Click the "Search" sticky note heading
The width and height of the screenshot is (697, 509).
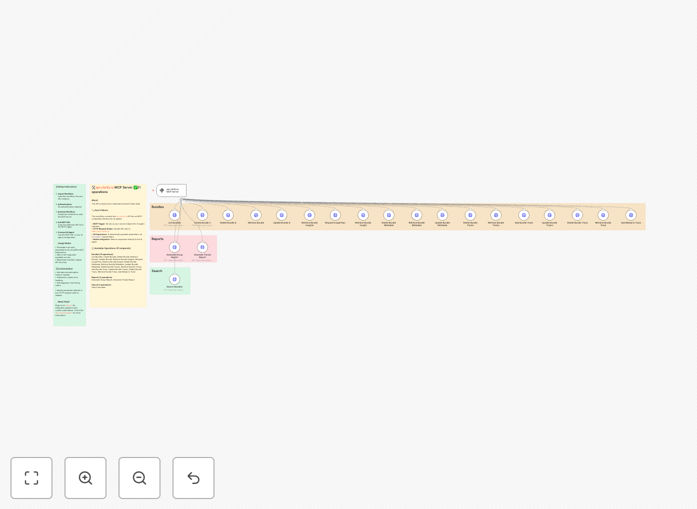click(x=157, y=271)
